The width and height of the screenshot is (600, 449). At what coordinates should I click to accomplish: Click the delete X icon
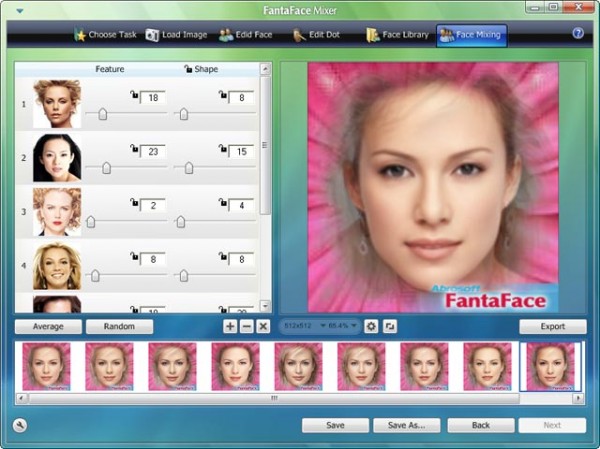pyautogui.click(x=264, y=326)
